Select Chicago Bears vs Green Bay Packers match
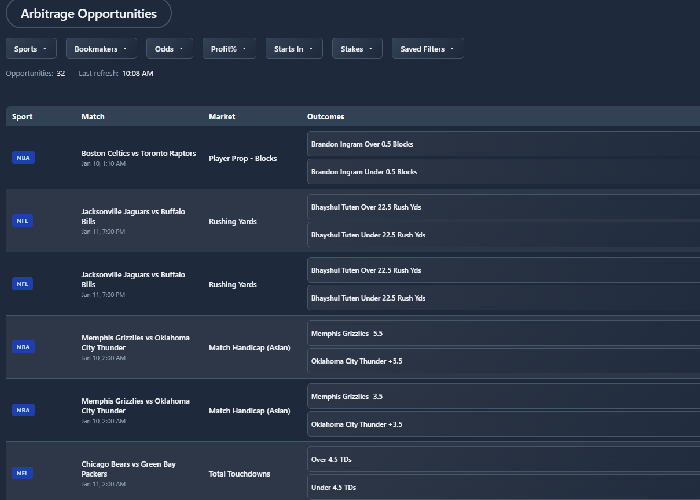 (128, 469)
